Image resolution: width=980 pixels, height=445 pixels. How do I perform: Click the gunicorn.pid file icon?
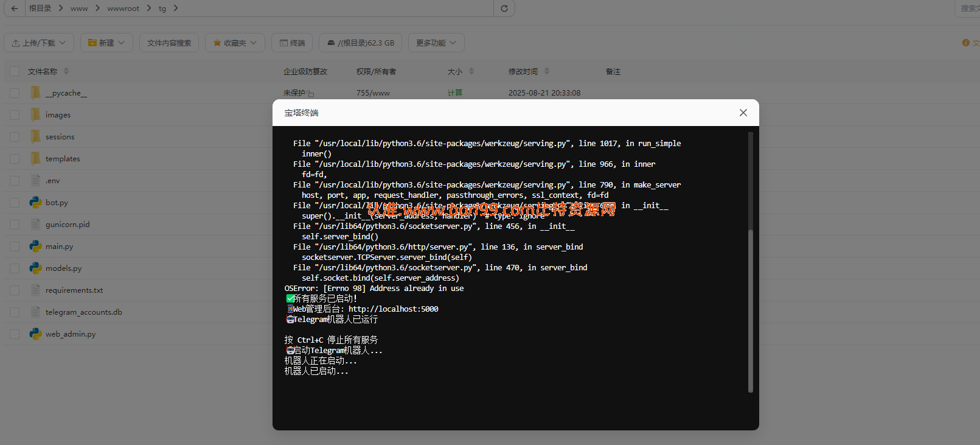coord(35,225)
